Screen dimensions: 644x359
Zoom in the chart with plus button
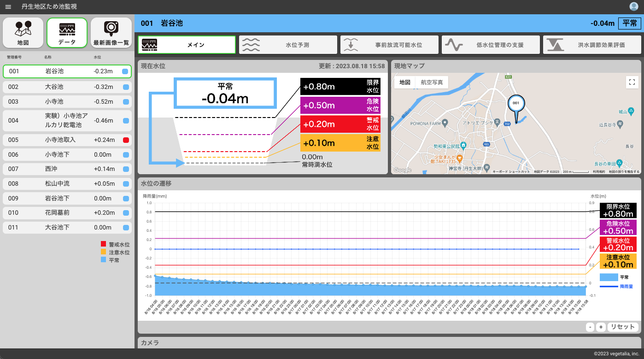pos(601,327)
